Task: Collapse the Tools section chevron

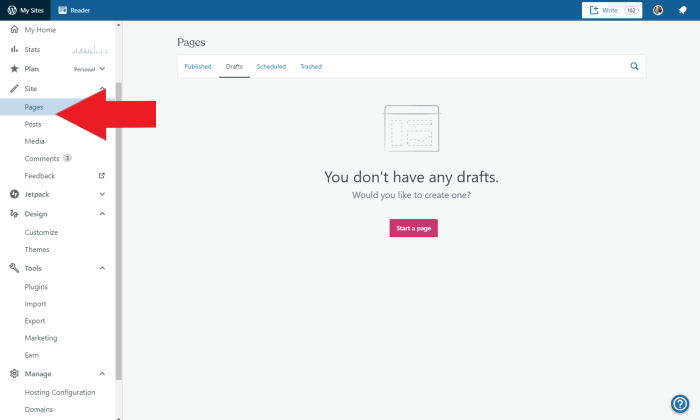Action: click(102, 268)
